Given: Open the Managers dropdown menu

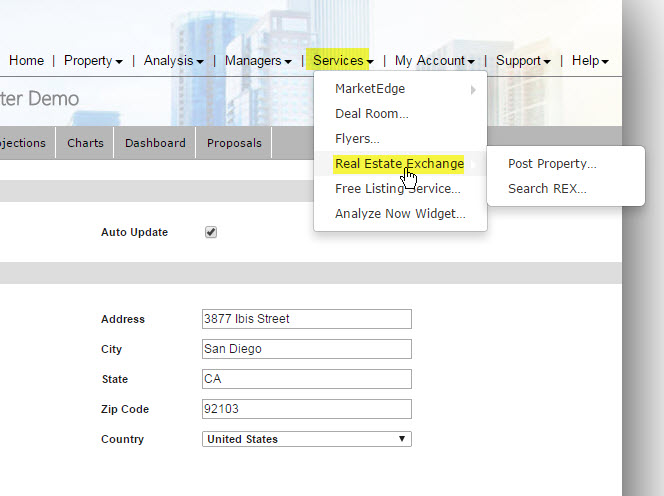Looking at the screenshot, I should click(258, 61).
